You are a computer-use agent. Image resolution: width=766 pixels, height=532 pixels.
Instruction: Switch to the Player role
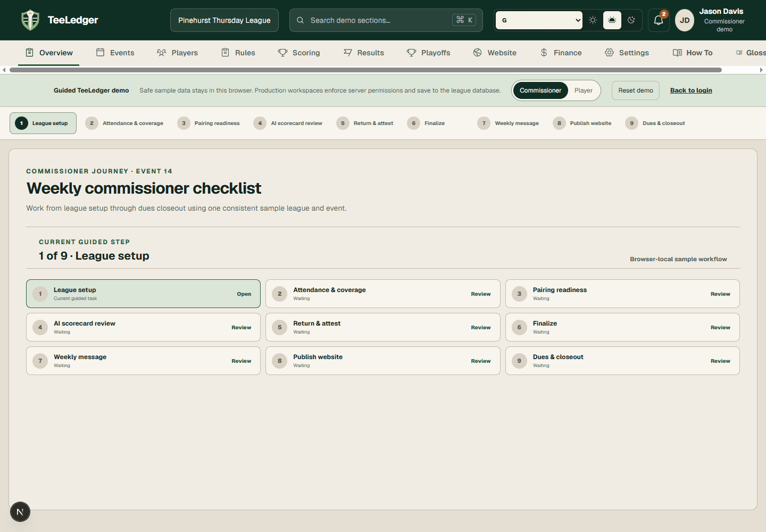pos(584,90)
